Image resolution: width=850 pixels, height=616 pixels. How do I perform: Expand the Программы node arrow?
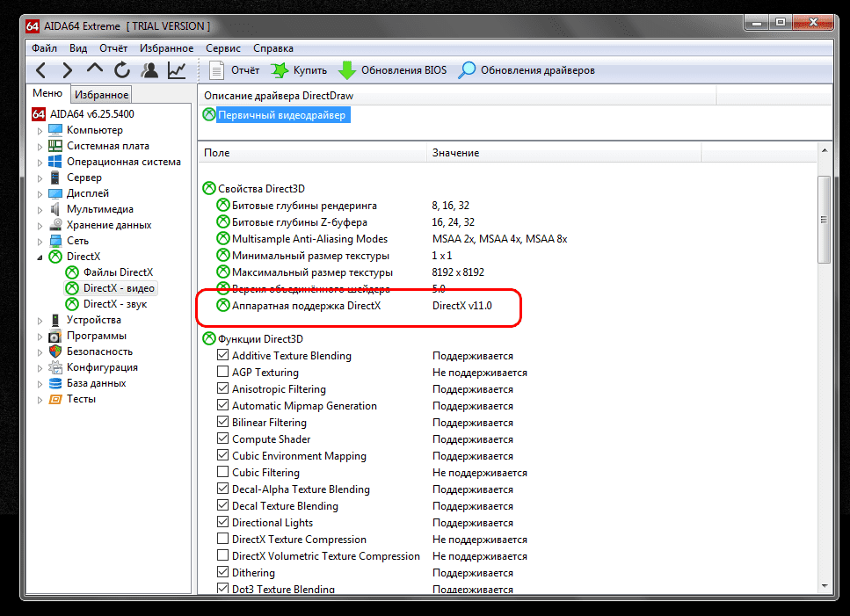[40, 337]
